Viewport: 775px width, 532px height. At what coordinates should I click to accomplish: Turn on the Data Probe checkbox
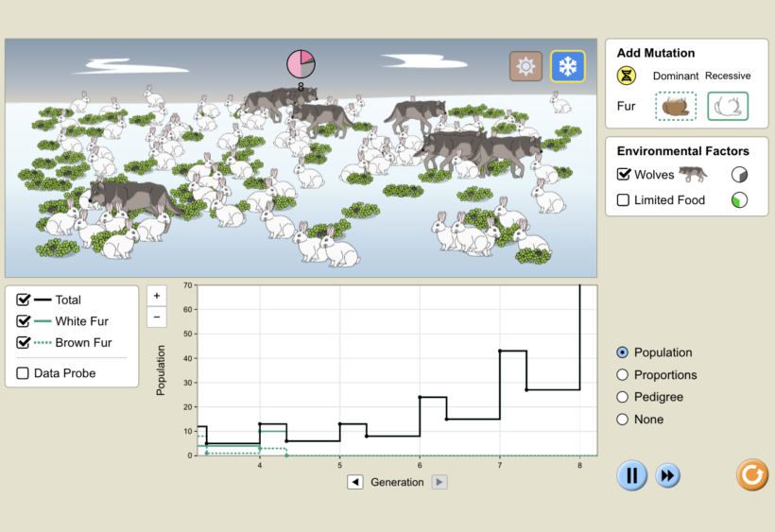tap(25, 373)
